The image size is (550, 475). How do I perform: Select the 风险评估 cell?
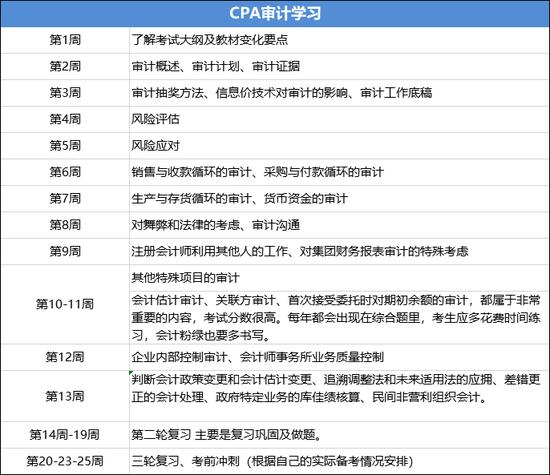point(339,119)
